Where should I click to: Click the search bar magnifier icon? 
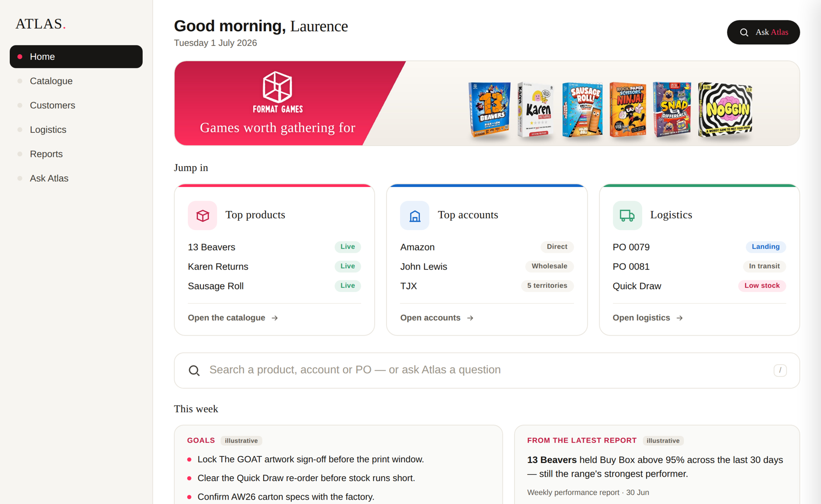(x=194, y=371)
